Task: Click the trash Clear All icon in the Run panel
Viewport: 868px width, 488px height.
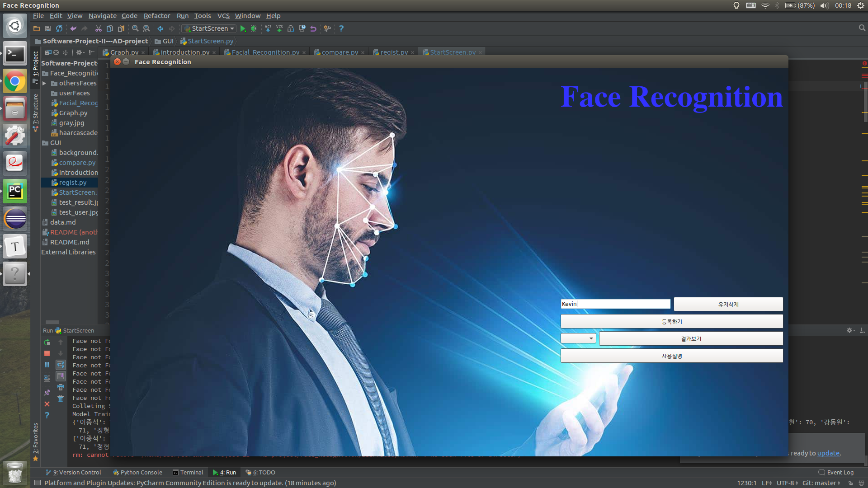Action: click(x=61, y=399)
